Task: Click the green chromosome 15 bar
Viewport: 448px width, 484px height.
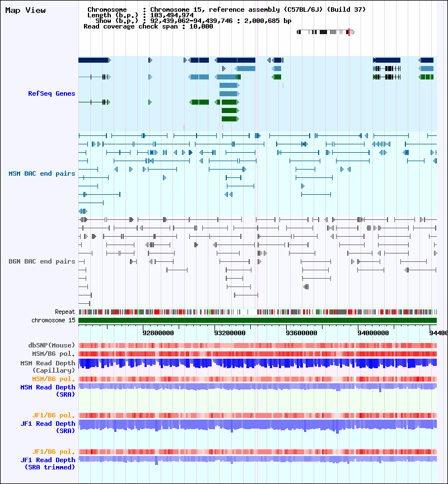Action: pos(258,321)
